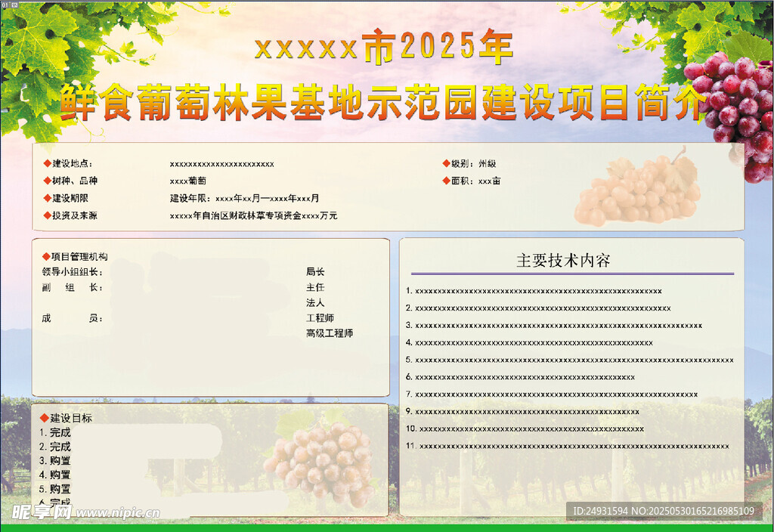Click the red diamond beside 投资及来源
The width and height of the screenshot is (774, 532).
click(47, 215)
